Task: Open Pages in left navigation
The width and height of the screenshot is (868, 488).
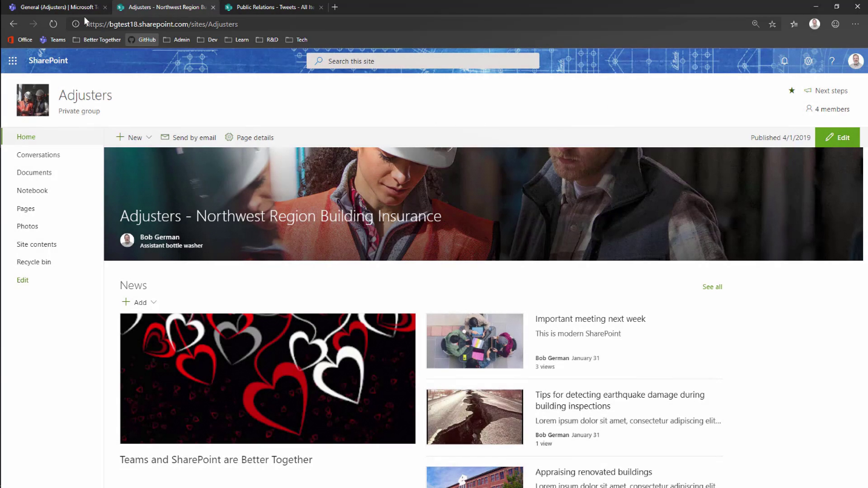Action: (25, 209)
